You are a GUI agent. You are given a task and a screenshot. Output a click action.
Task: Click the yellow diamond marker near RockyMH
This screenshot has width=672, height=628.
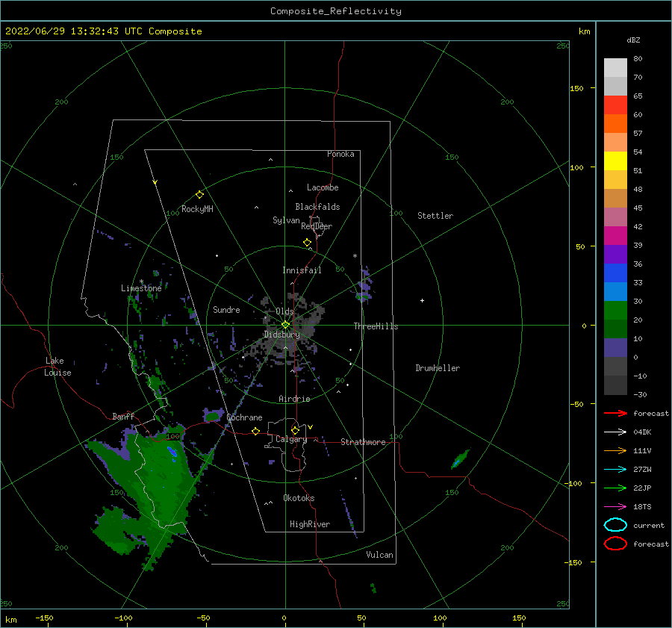[199, 195]
